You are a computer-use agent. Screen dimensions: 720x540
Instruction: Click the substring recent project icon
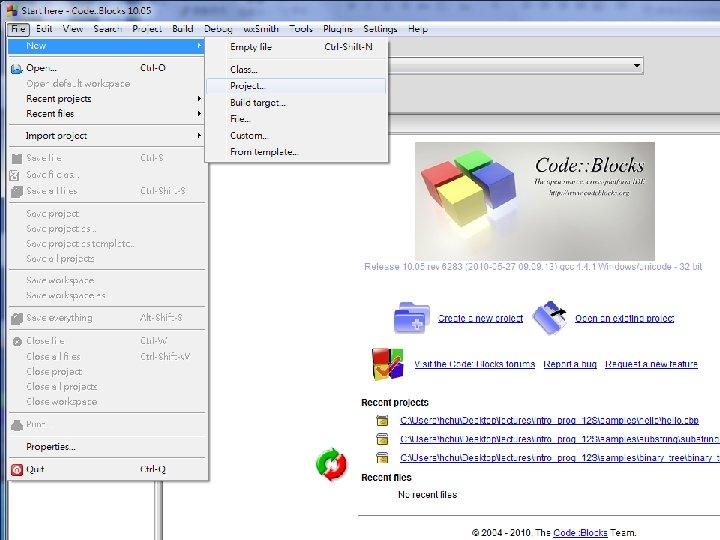coord(382,439)
